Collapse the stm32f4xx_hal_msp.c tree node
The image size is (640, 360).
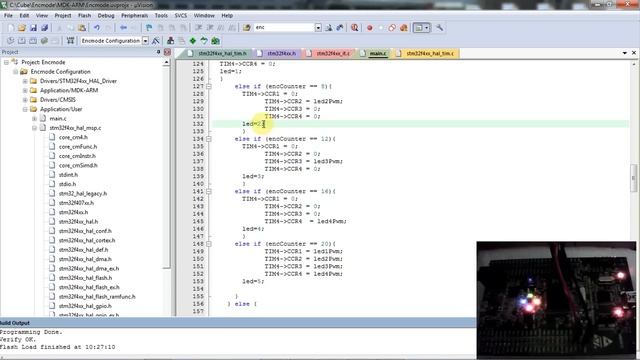point(35,128)
